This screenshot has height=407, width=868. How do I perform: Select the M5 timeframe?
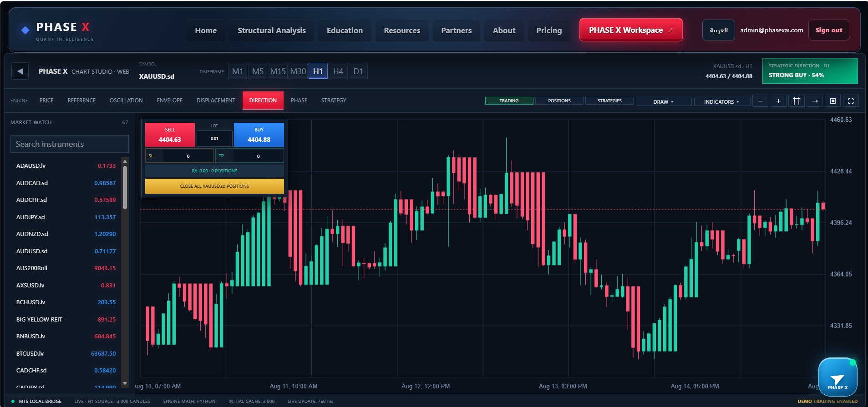click(258, 71)
